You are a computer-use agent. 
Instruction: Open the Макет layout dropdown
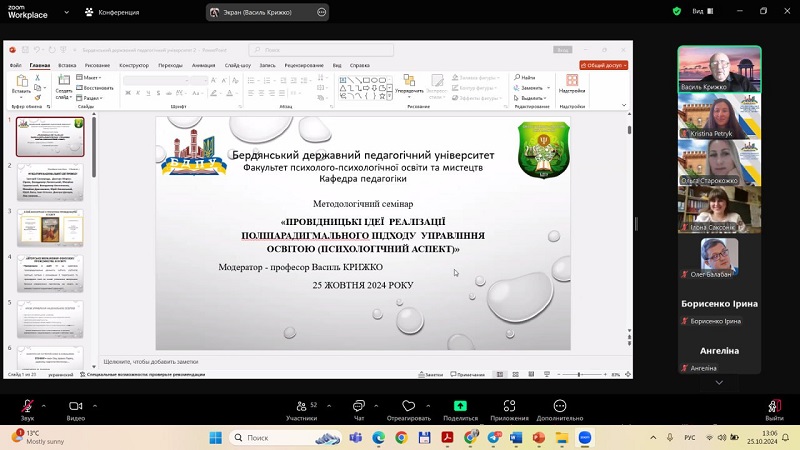click(x=89, y=78)
